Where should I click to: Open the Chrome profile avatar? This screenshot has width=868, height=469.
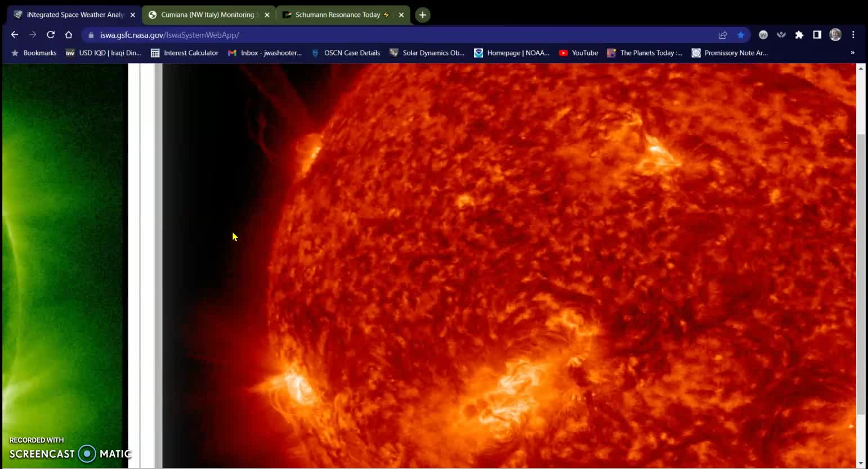coord(835,35)
